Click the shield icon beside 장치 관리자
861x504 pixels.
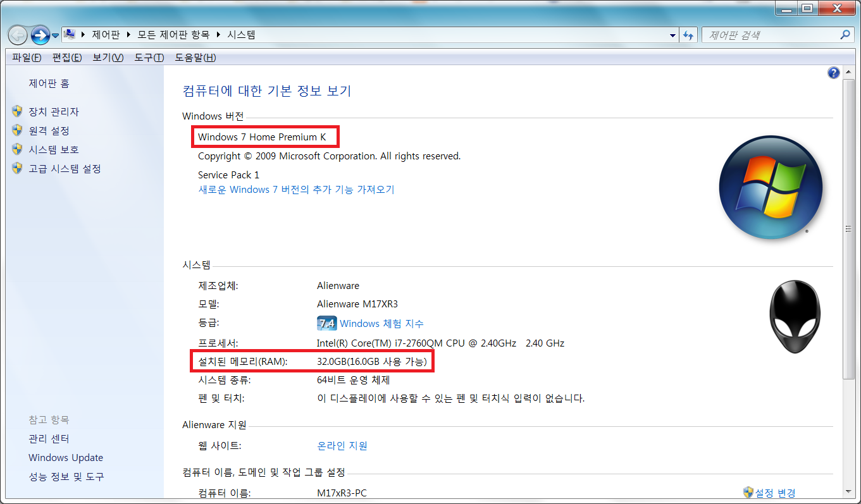click(x=17, y=112)
